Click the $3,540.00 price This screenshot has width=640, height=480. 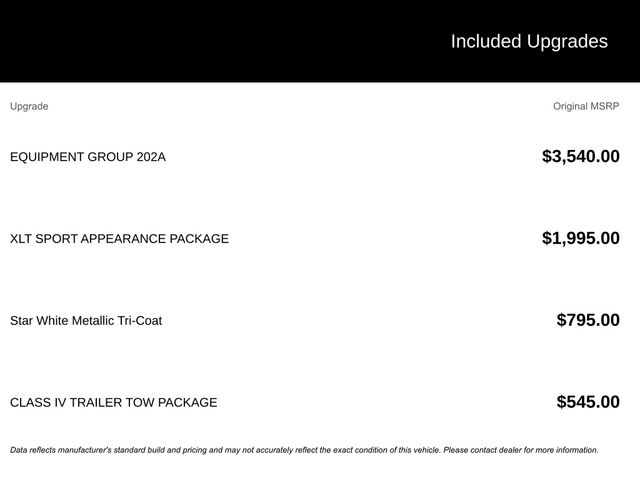(580, 156)
